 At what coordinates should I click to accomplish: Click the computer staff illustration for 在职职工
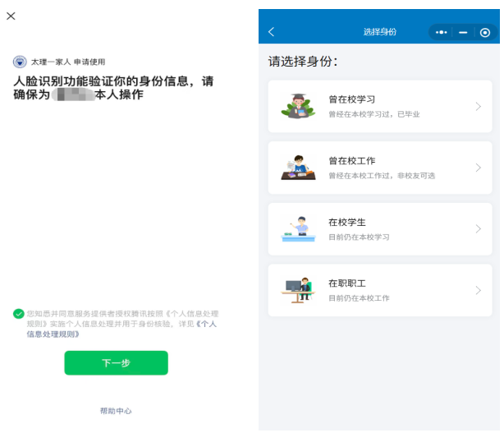[x=297, y=290]
